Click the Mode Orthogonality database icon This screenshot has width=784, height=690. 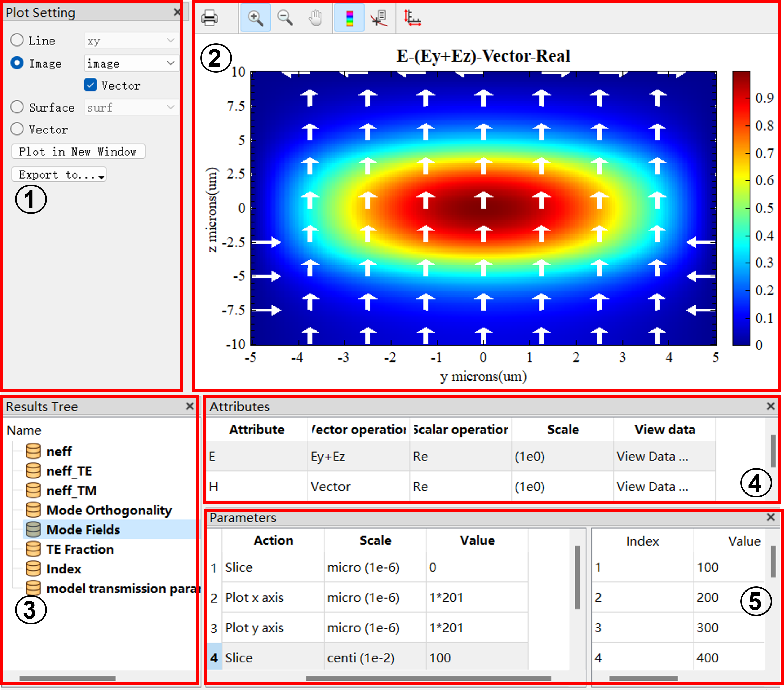(x=33, y=510)
